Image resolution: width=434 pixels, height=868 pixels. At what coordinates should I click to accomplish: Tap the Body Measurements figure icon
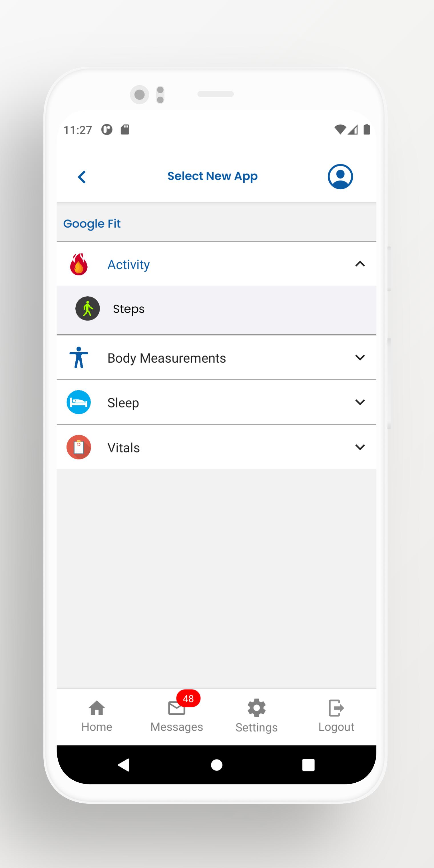pos(79,357)
